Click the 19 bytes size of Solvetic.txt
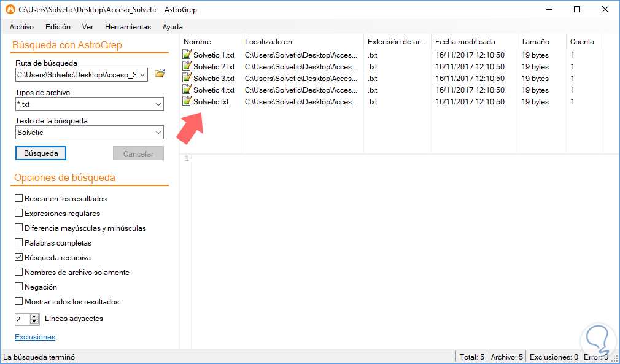 coord(535,102)
